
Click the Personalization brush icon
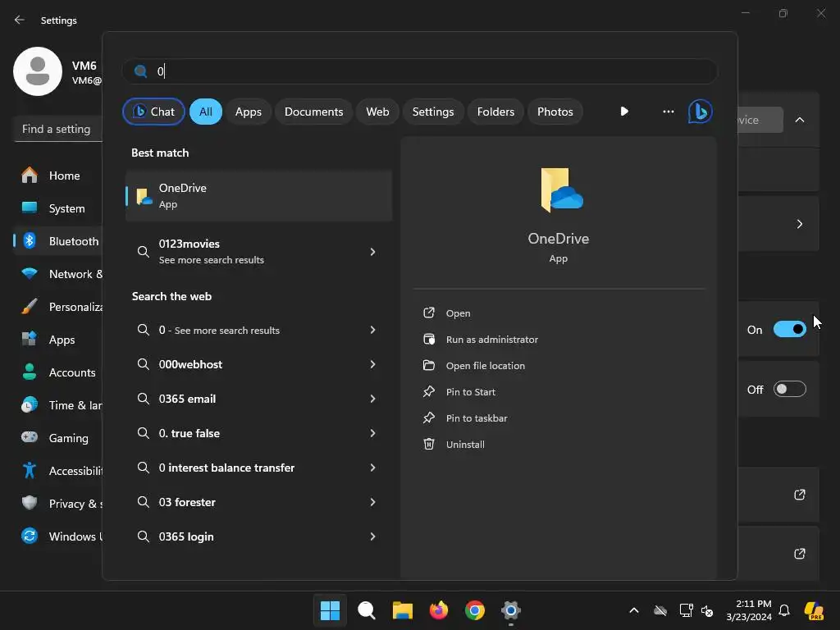[x=30, y=307]
